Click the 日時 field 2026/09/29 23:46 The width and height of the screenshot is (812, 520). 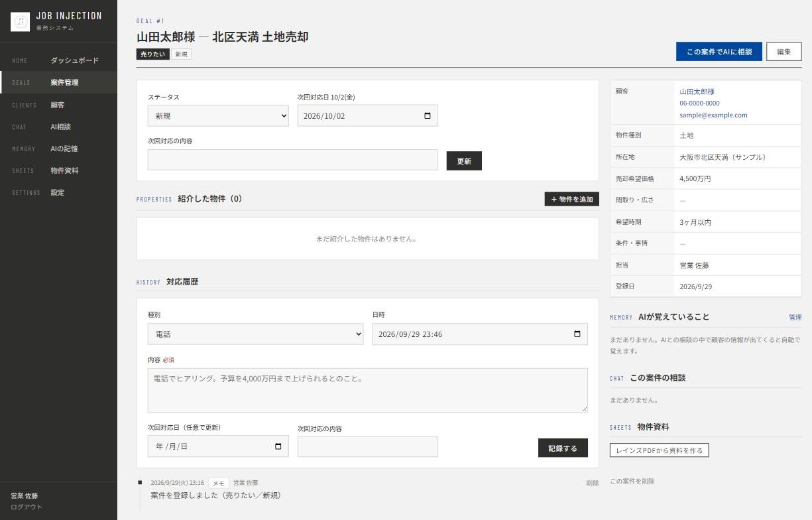click(480, 334)
